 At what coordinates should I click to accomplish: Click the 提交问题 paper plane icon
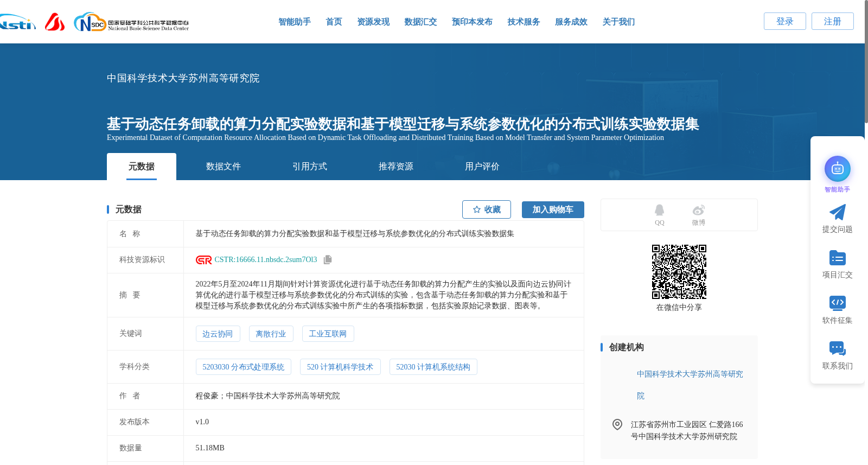coord(838,212)
